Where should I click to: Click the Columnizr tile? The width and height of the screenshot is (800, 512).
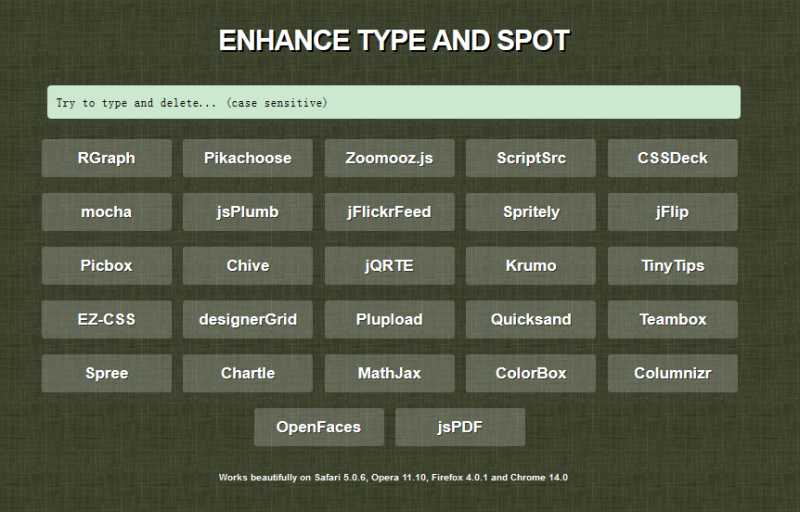coord(672,373)
